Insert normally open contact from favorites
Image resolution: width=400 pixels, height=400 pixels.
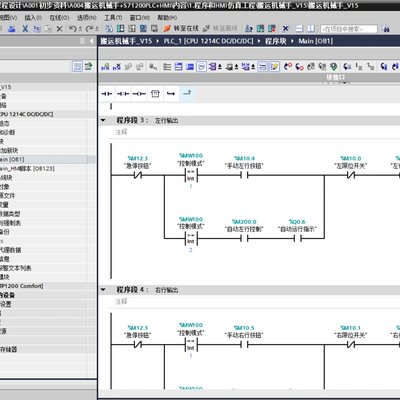106,94
